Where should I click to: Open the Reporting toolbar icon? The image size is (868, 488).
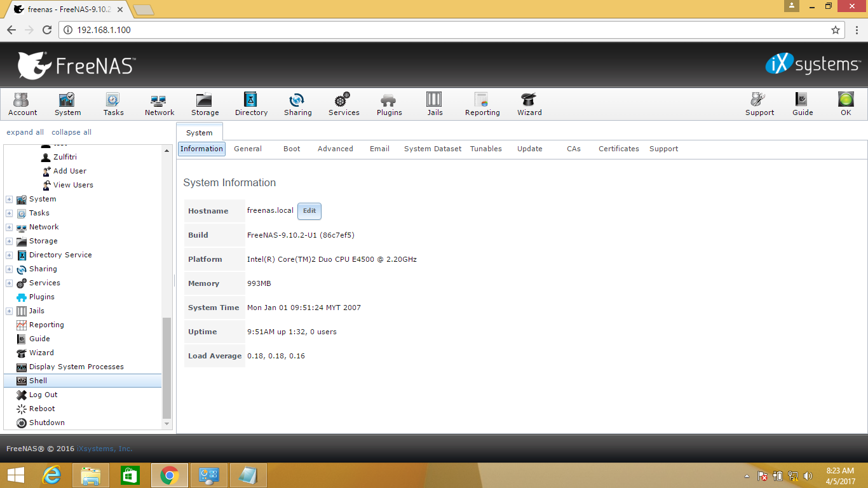[482, 104]
